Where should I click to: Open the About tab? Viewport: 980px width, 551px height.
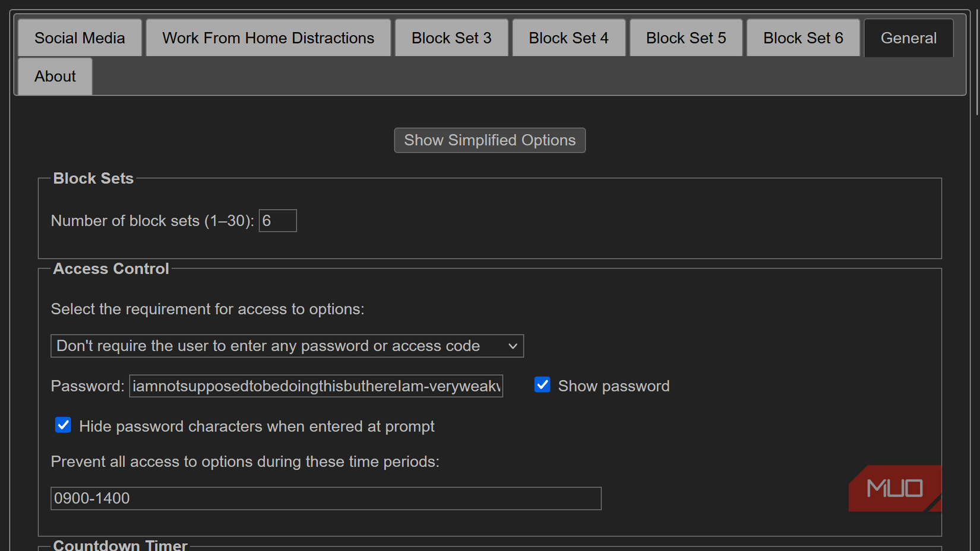(55, 76)
